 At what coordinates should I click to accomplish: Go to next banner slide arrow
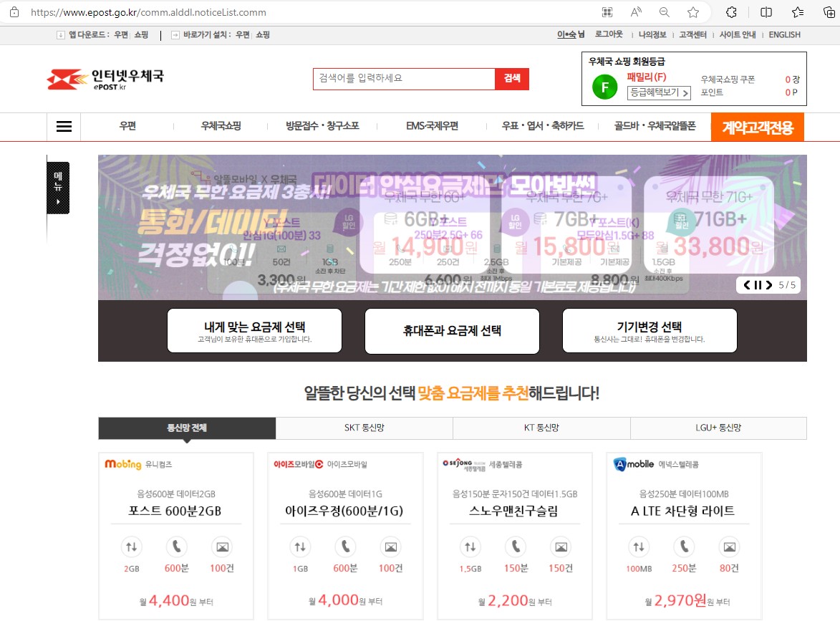pos(769,285)
